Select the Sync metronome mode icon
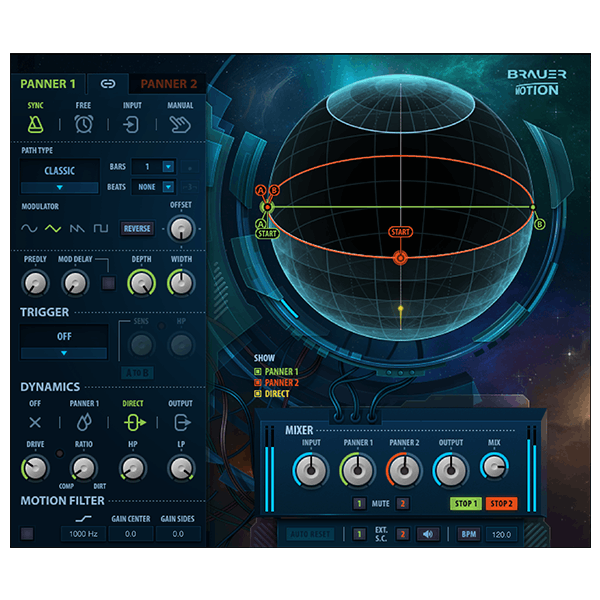 pyautogui.click(x=35, y=124)
